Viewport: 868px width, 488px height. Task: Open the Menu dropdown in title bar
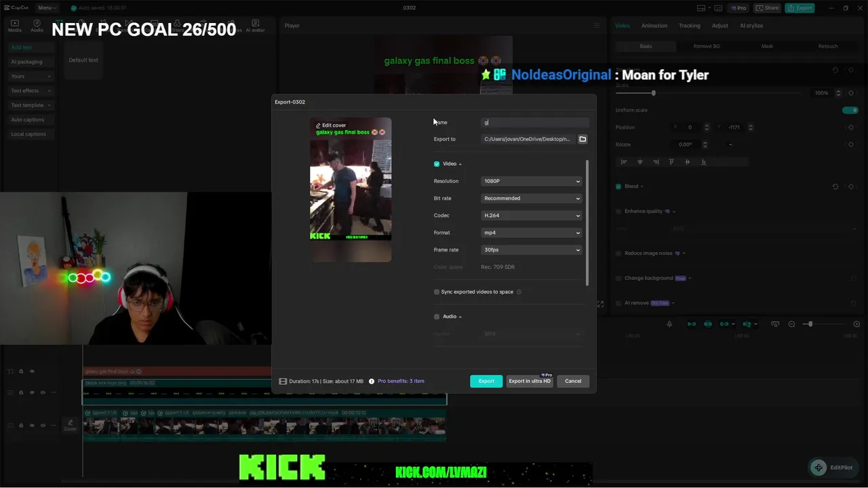(47, 8)
